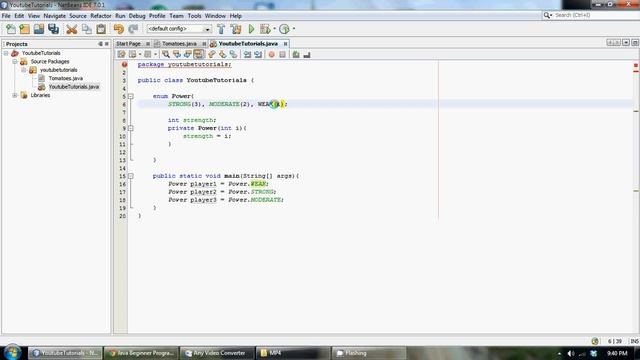
Task: Click the error marker on line 1
Action: [124, 64]
